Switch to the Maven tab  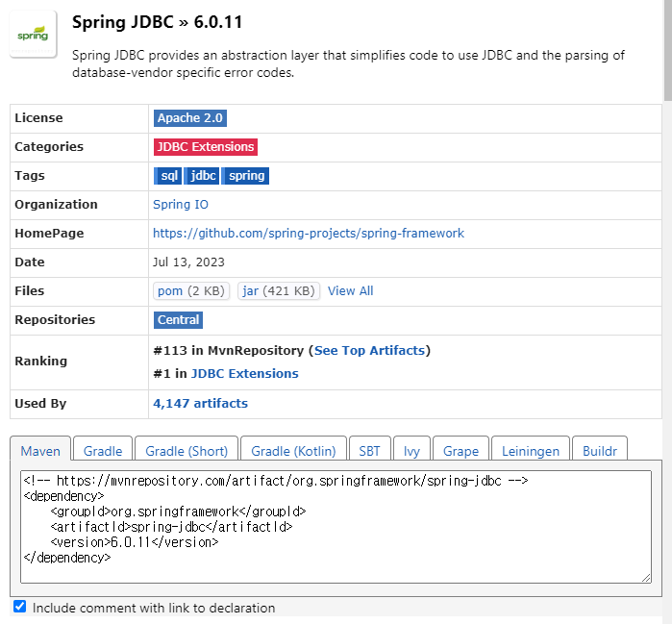[x=40, y=449]
